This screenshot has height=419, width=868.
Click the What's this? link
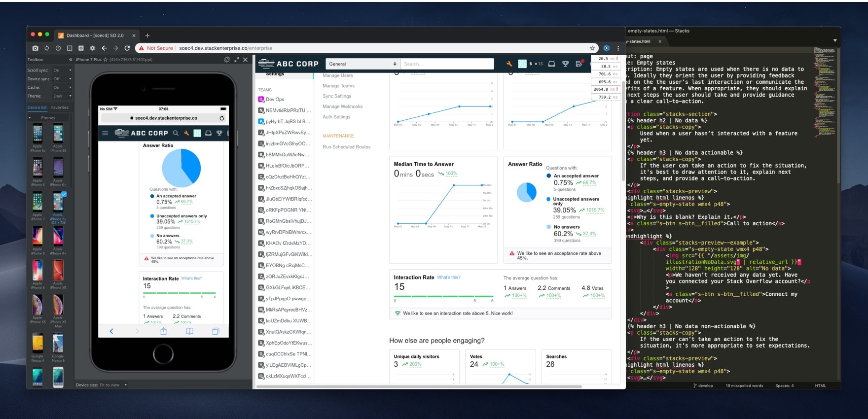[448, 278]
